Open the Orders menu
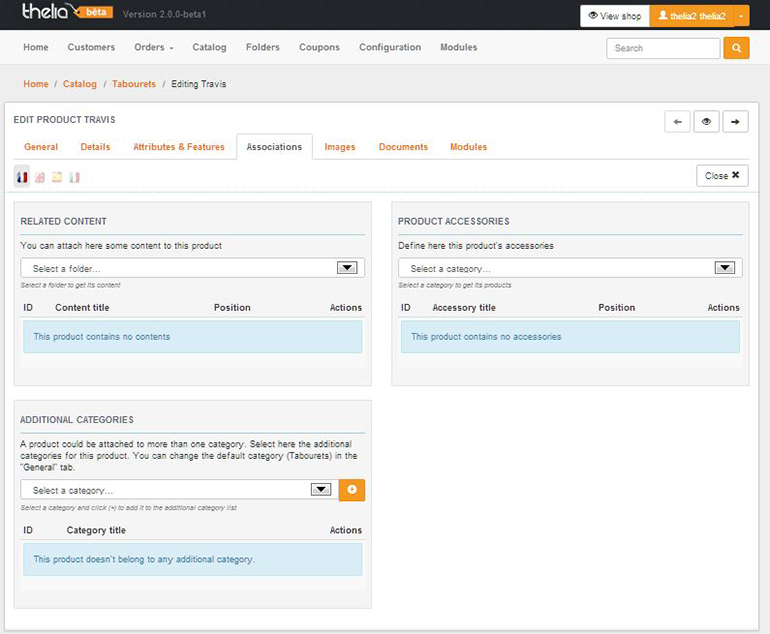Screen dimensions: 770x634 click(x=154, y=47)
